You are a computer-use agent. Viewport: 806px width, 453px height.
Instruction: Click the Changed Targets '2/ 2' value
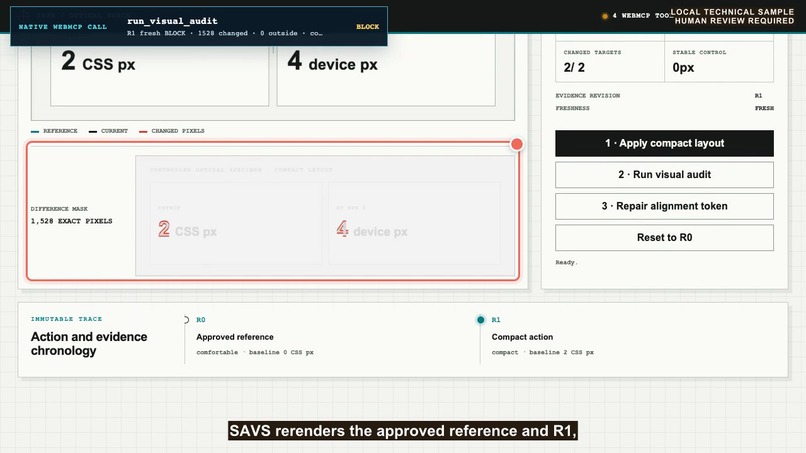coord(574,67)
